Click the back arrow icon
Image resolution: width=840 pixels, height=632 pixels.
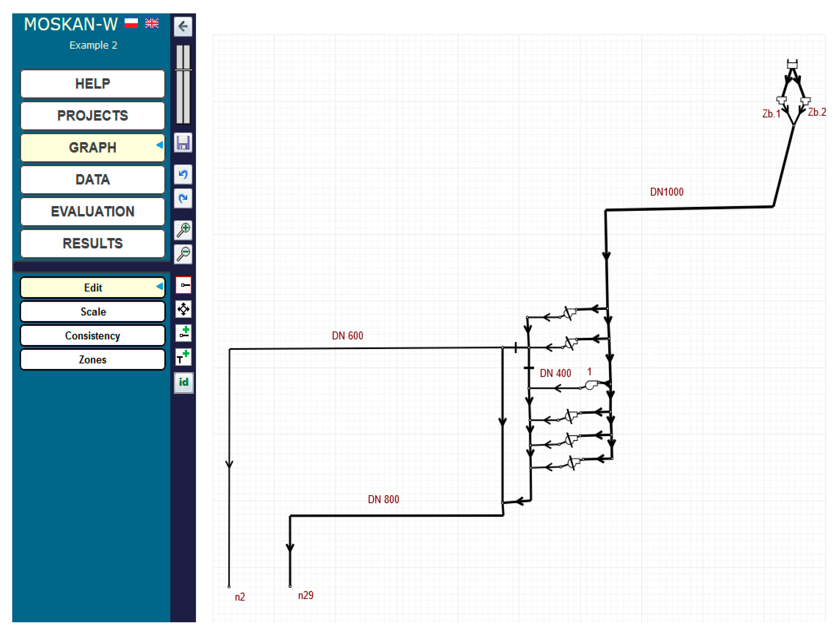coord(183,27)
